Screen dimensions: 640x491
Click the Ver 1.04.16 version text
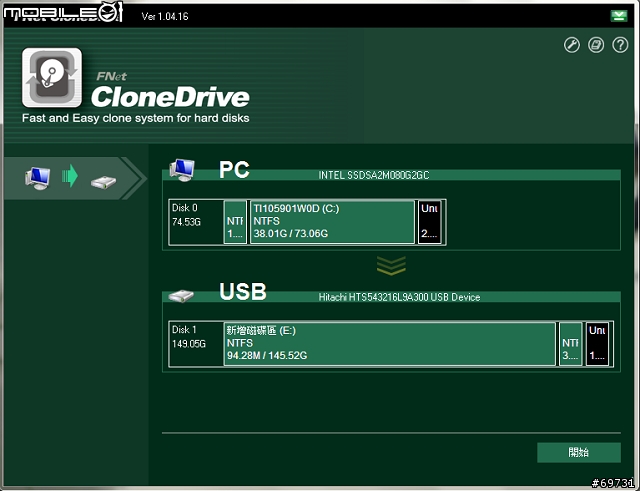click(x=165, y=16)
